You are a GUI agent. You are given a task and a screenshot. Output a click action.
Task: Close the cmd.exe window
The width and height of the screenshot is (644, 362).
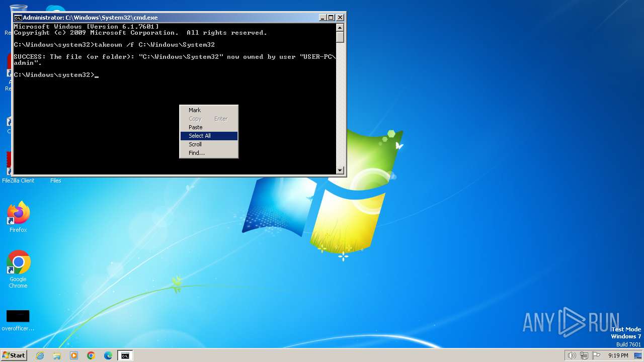tap(340, 17)
